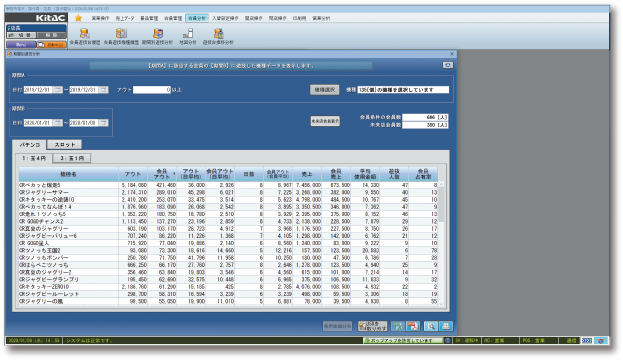Open 会員遊技台履歴 from the ribbon
Screen dimensions: 623x360
(85, 37)
